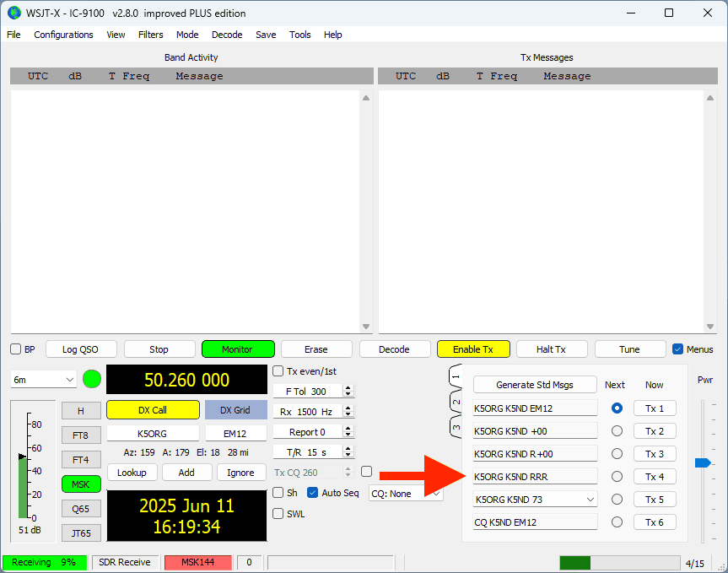Enable the Tx even/1st checkbox
Screen dimensions: 728x573
[x=278, y=371]
